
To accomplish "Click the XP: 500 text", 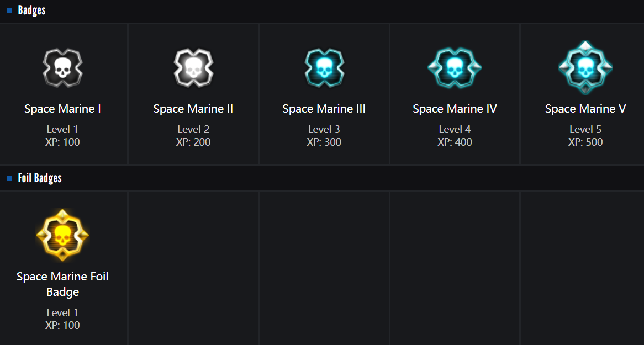I will (585, 142).
